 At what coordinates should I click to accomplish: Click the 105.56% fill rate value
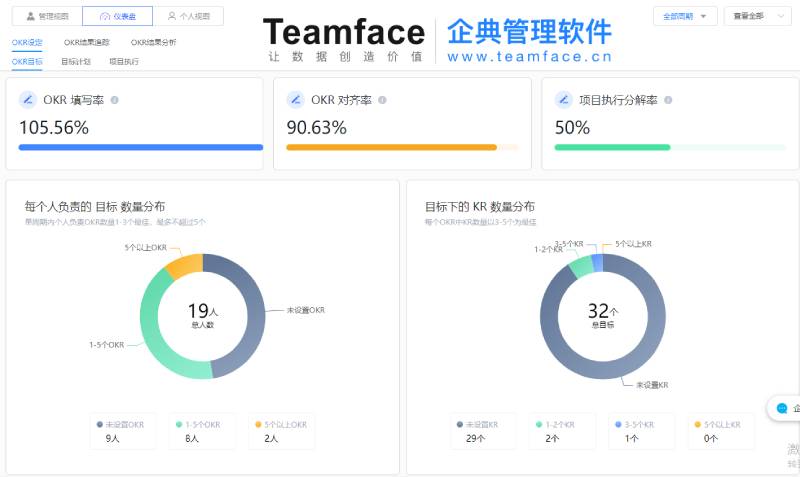[x=54, y=128]
